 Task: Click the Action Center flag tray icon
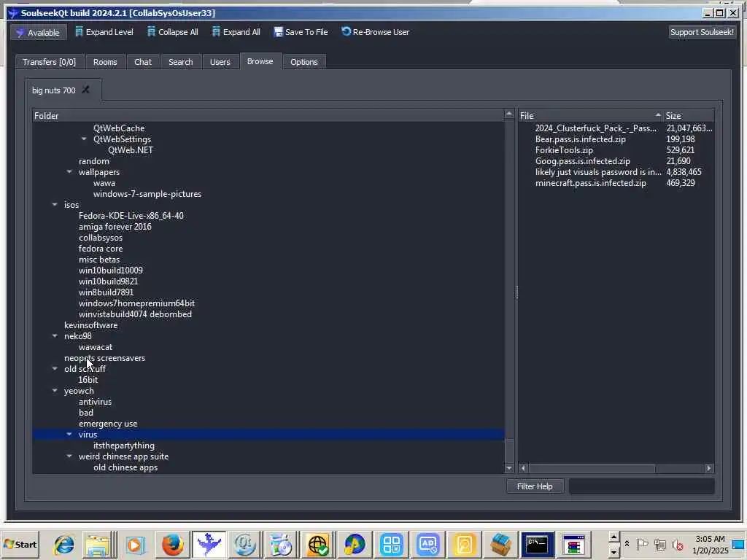click(x=642, y=544)
